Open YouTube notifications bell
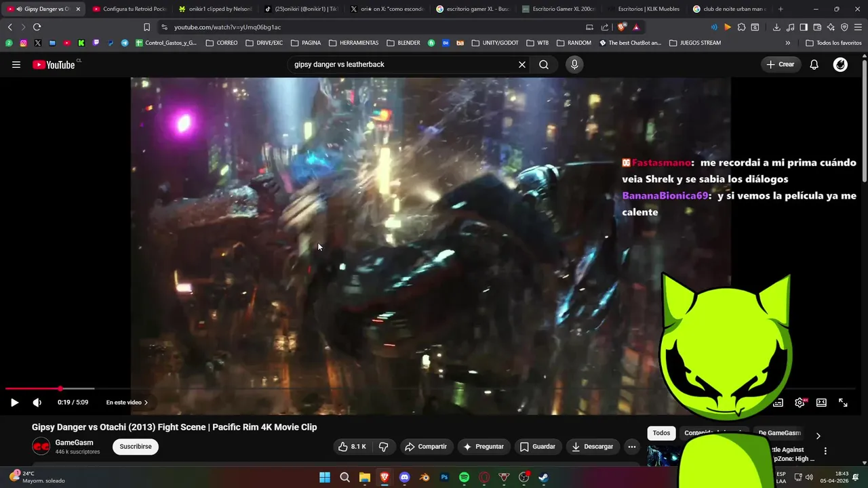 [814, 64]
